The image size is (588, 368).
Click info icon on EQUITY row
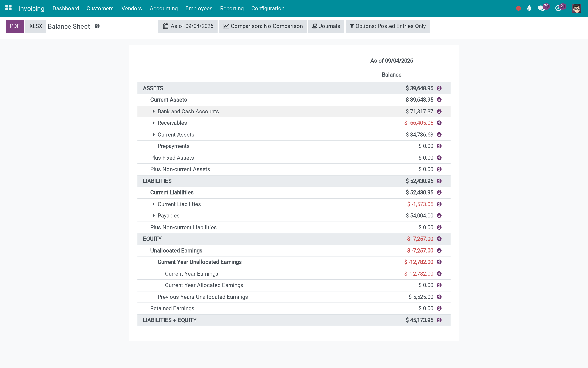439,239
